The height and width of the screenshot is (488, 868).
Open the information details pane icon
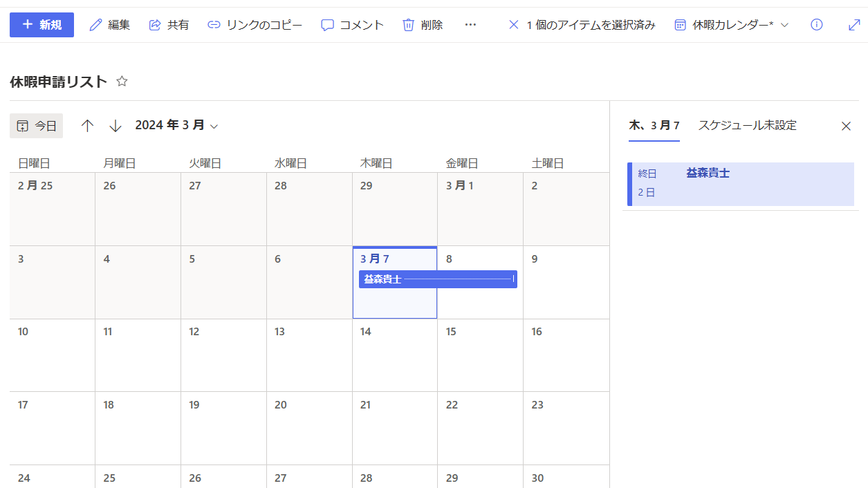pyautogui.click(x=817, y=25)
